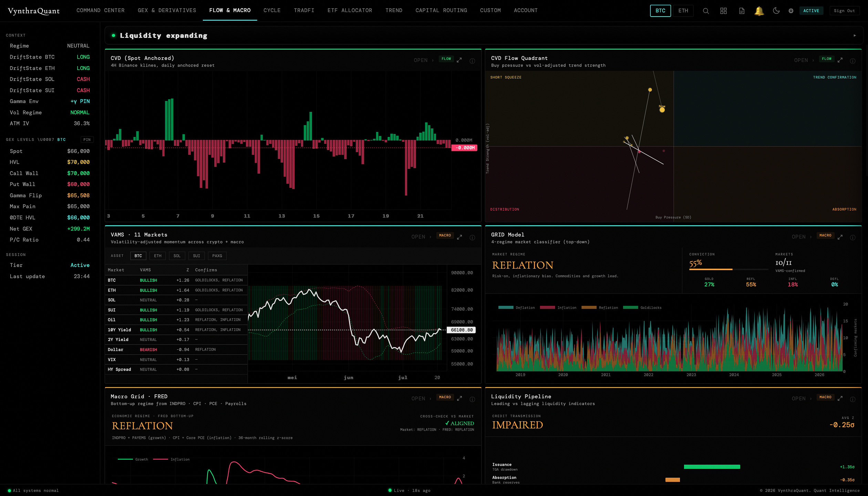Open the CVD panel via OPEN chevron
The width and height of the screenshot is (868, 496).
click(x=424, y=60)
